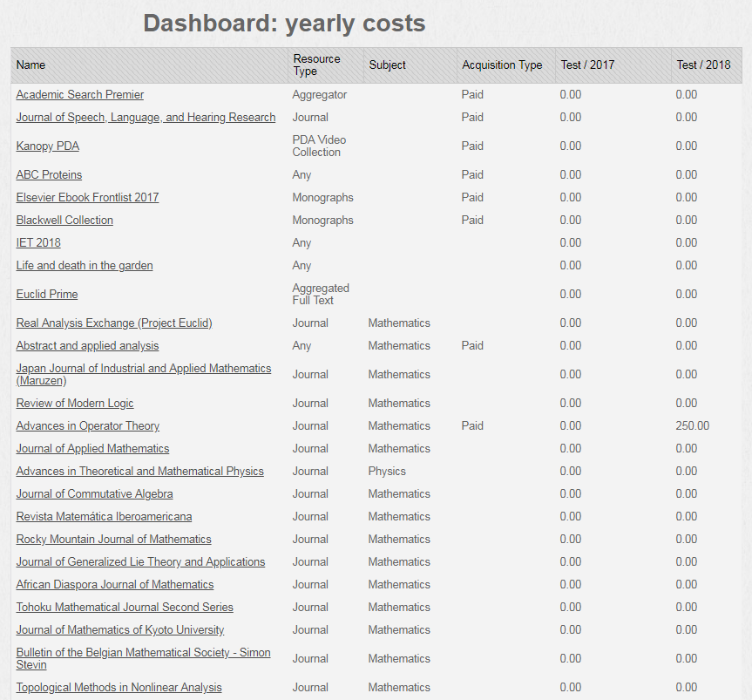Open Journal of Commutative Algebra
The height and width of the screenshot is (700, 752).
[94, 493]
